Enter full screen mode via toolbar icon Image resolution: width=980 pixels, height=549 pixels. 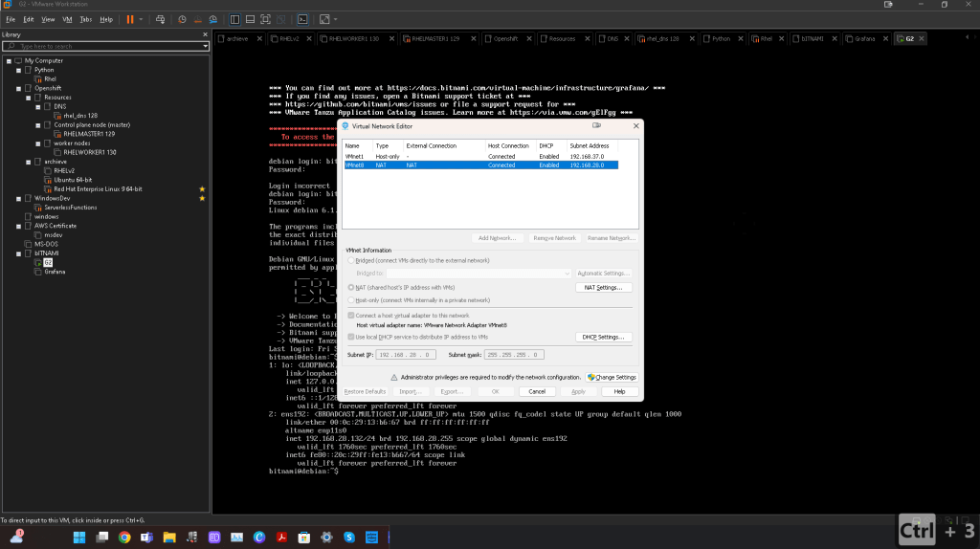click(x=265, y=19)
